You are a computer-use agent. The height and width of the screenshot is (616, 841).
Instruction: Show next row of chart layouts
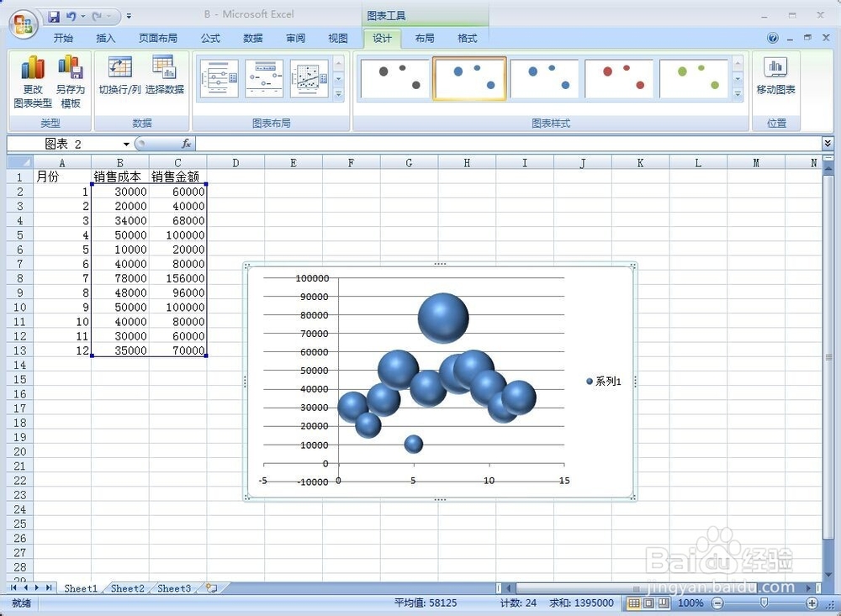coord(338,79)
